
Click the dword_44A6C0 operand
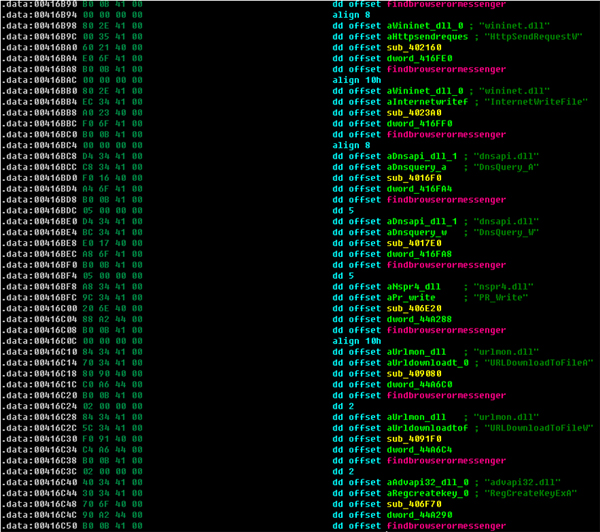point(419,385)
